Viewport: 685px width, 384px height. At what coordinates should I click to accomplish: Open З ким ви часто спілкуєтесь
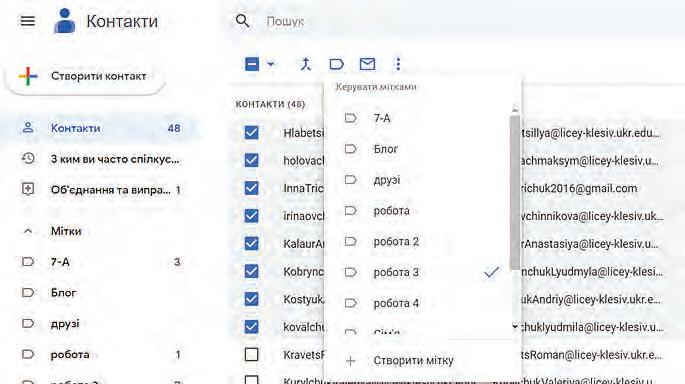pyautogui.click(x=100, y=159)
